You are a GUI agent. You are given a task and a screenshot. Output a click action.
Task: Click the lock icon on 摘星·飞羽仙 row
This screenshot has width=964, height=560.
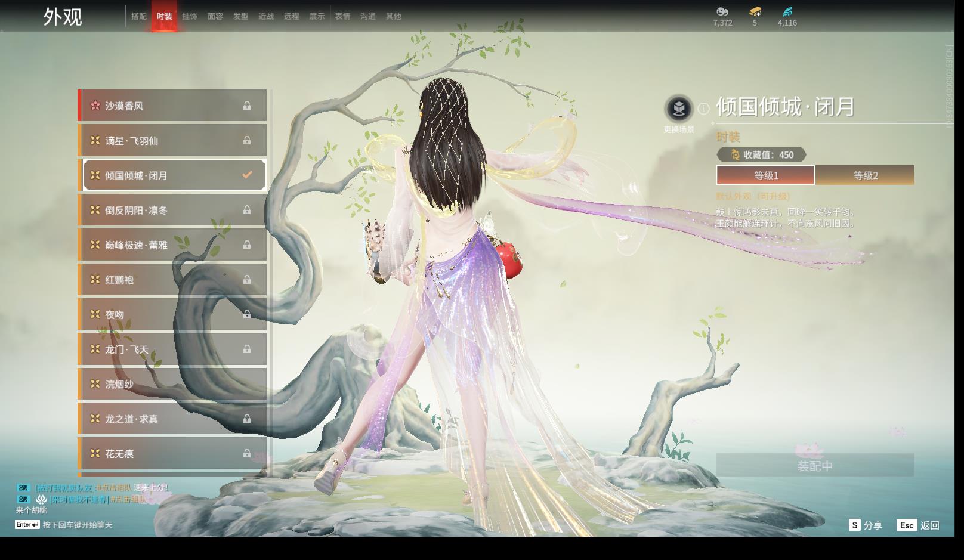(x=247, y=140)
